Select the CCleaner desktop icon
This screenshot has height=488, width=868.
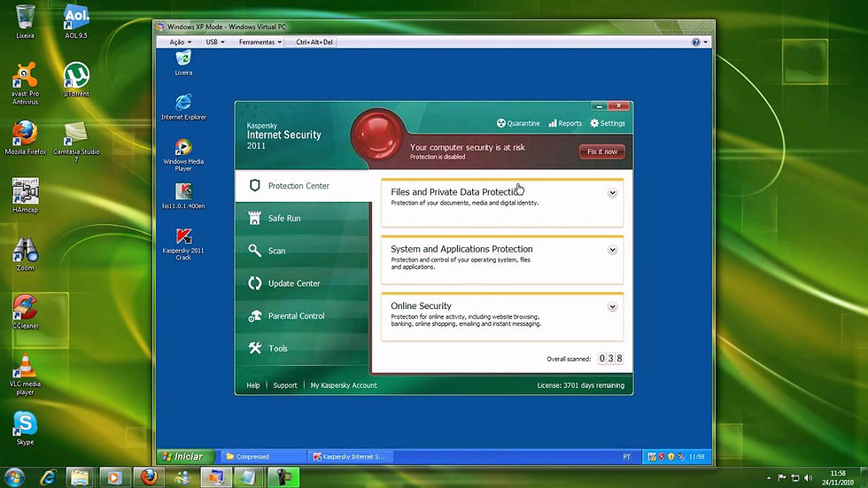click(25, 312)
